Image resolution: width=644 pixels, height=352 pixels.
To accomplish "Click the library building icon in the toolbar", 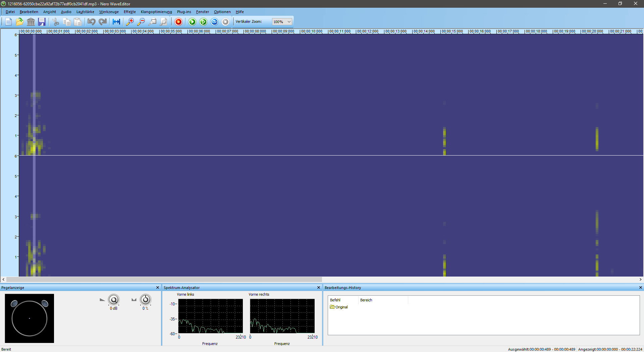I will (x=31, y=22).
